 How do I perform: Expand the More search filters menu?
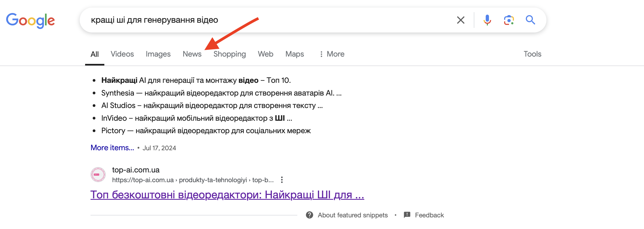332,54
